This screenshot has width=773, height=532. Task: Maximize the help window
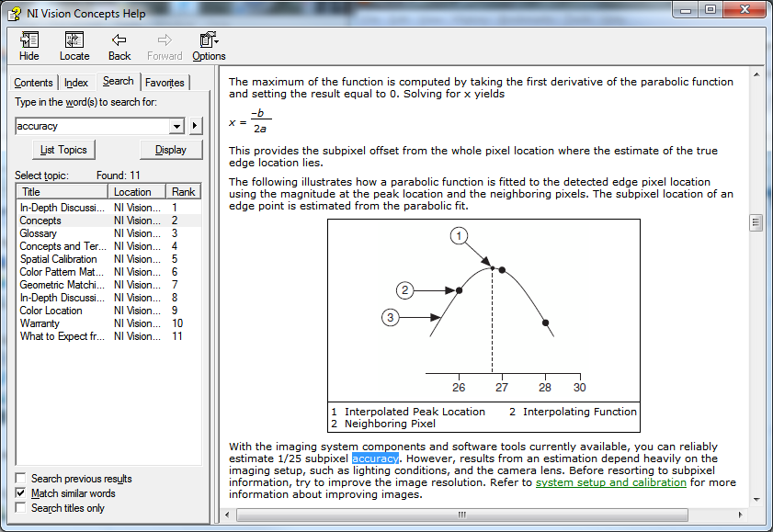tap(710, 10)
